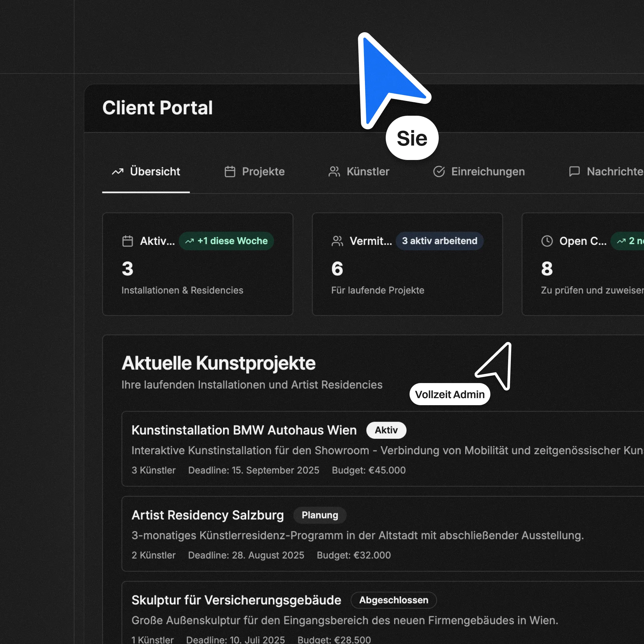Open Skulptur für Versicherungsgebäude project

[236, 600]
